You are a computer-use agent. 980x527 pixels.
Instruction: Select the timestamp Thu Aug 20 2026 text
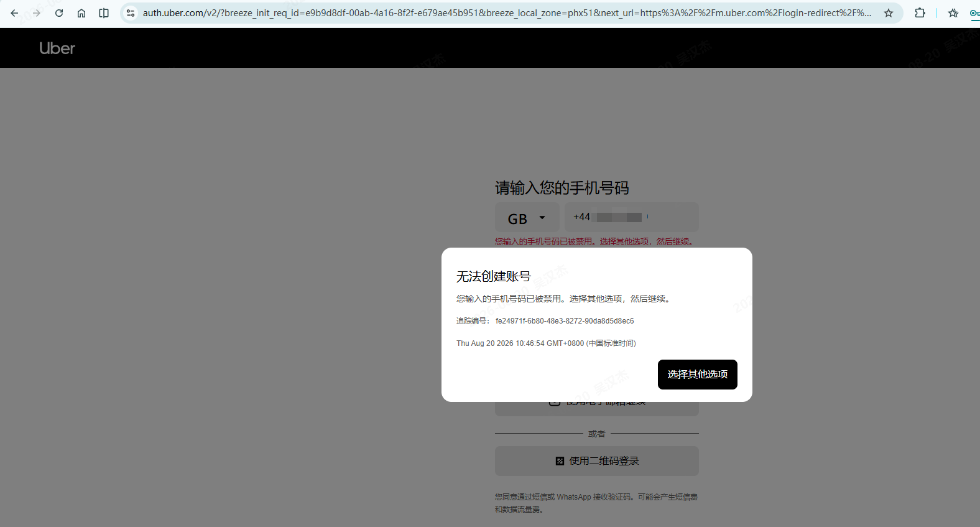[546, 343]
